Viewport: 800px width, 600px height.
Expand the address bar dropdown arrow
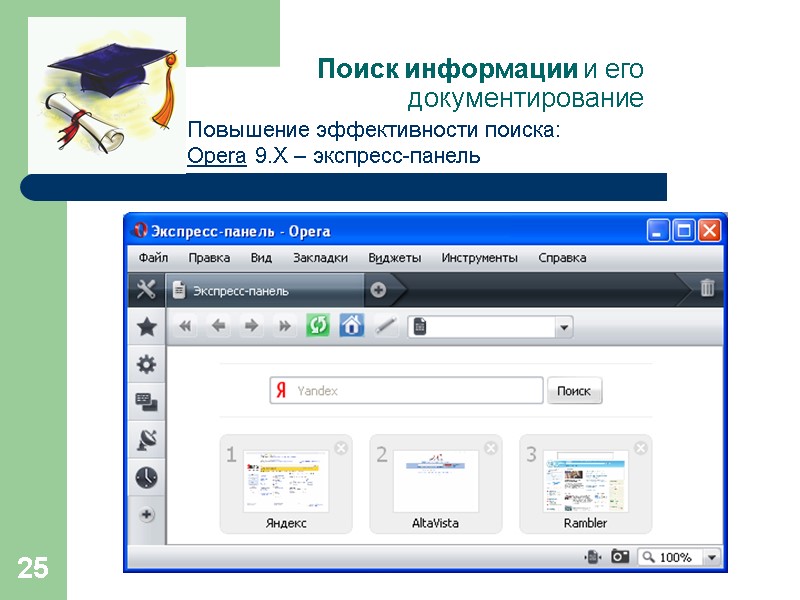[x=564, y=327]
